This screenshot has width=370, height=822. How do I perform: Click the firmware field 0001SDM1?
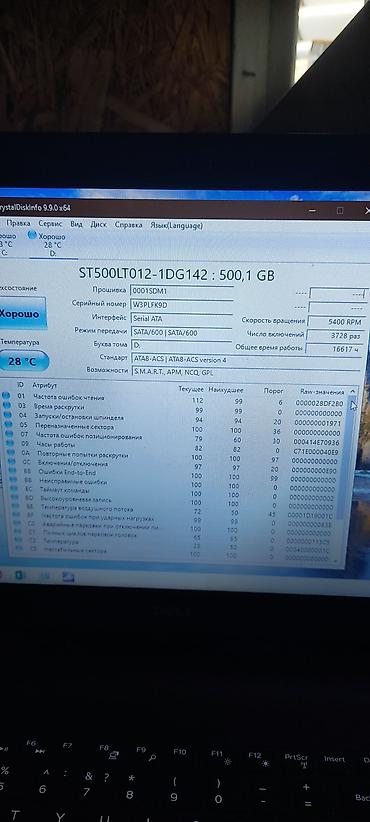coord(181,290)
